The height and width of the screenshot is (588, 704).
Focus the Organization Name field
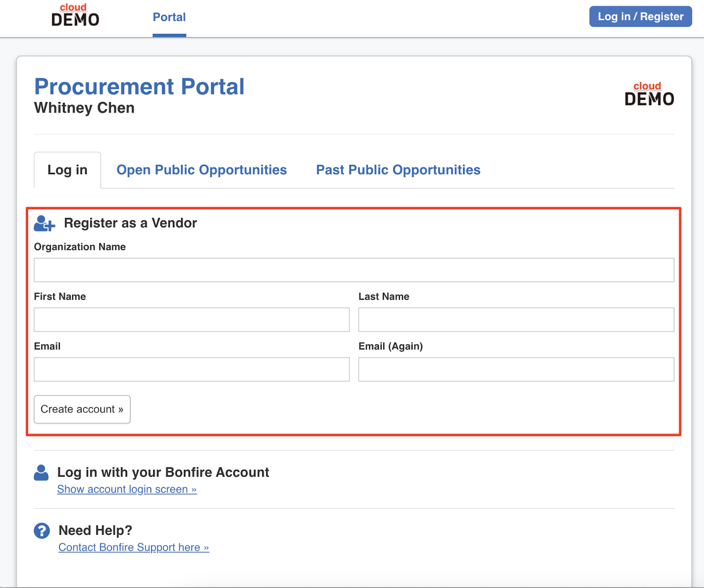(354, 270)
